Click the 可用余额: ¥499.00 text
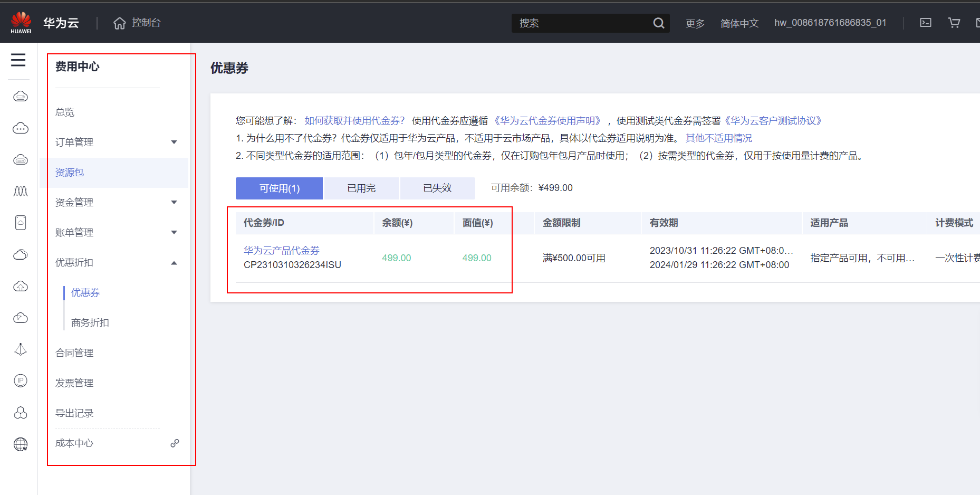The image size is (980, 495). click(532, 188)
